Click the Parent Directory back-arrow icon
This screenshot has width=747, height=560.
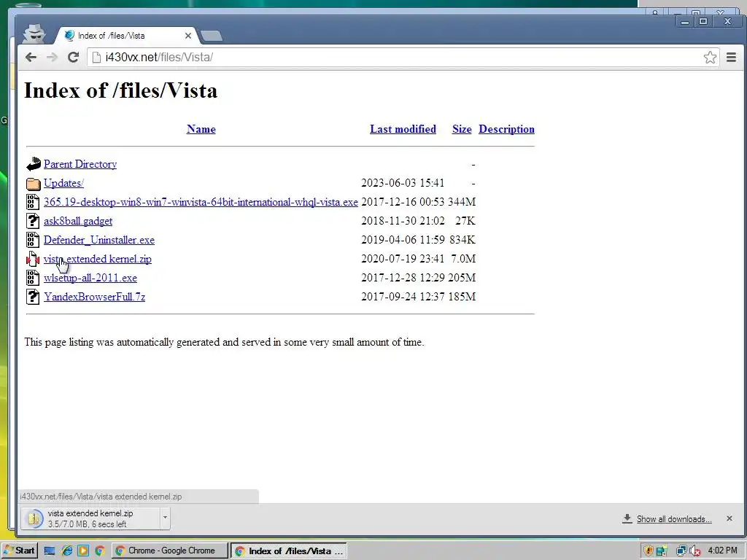[x=33, y=164]
